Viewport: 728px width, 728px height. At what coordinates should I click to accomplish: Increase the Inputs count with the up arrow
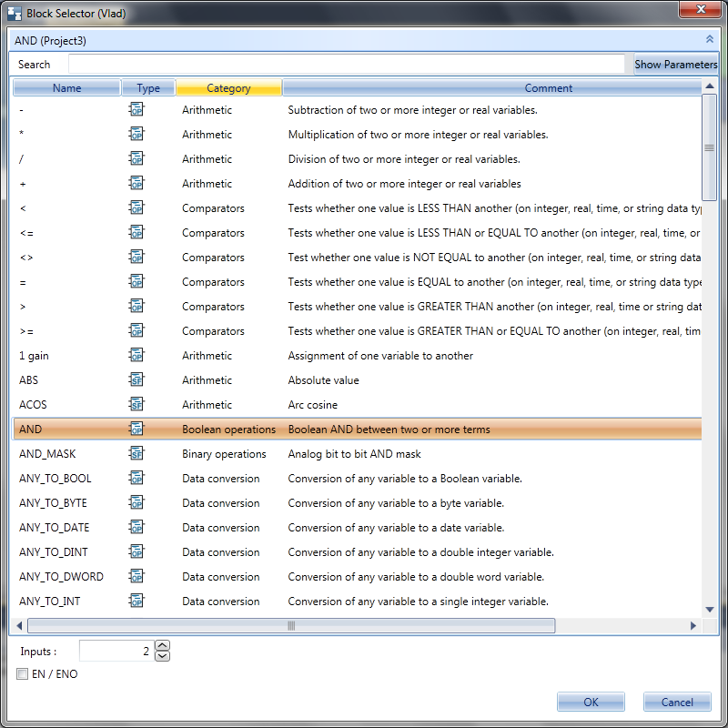click(163, 645)
